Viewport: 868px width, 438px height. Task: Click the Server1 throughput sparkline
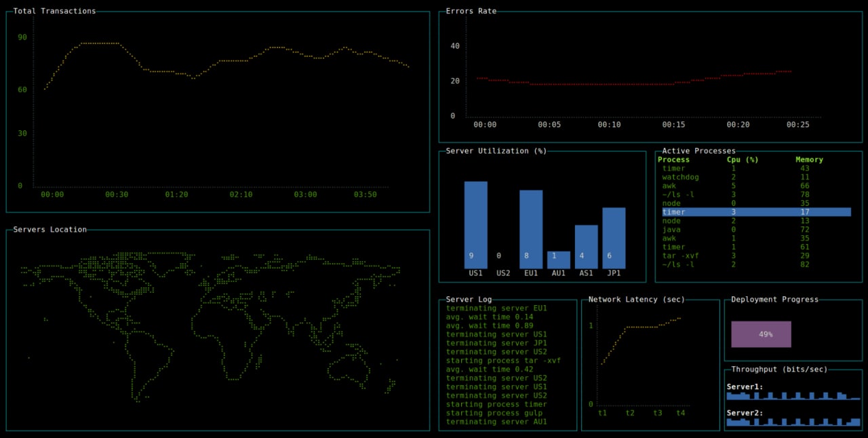pyautogui.click(x=793, y=395)
